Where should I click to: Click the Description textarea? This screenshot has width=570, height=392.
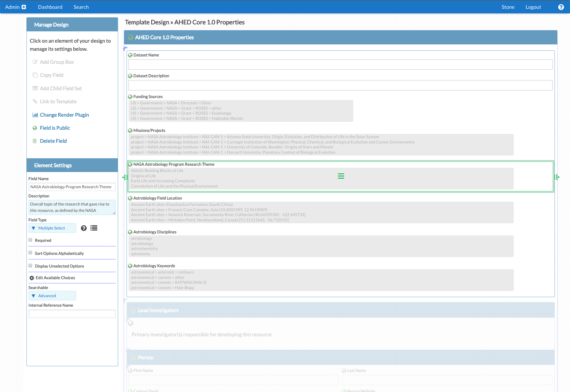tap(72, 207)
